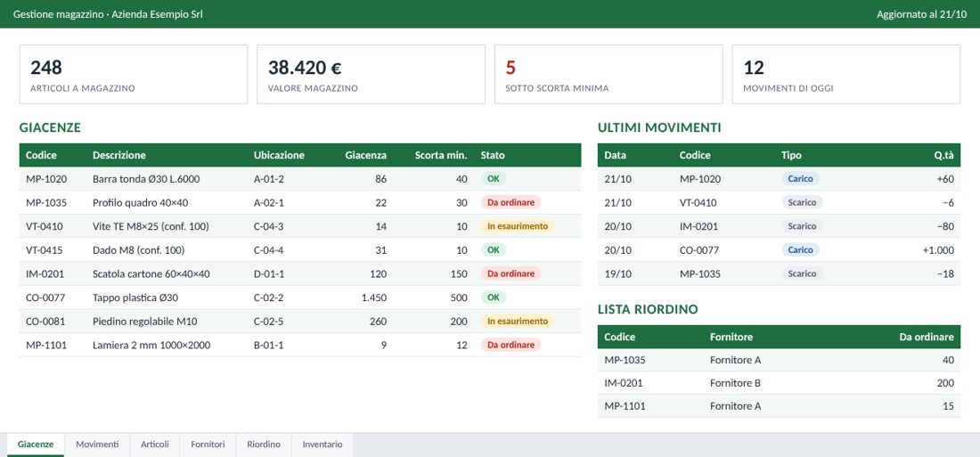The width and height of the screenshot is (980, 457).
Task: Open the Movimenti di oggi card
Action: pyautogui.click(x=845, y=75)
